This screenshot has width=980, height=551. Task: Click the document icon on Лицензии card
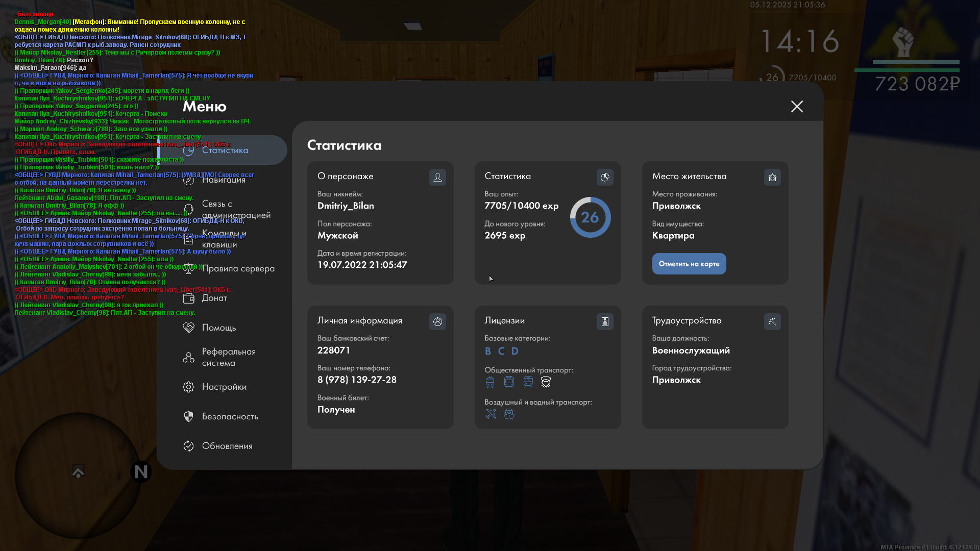605,321
